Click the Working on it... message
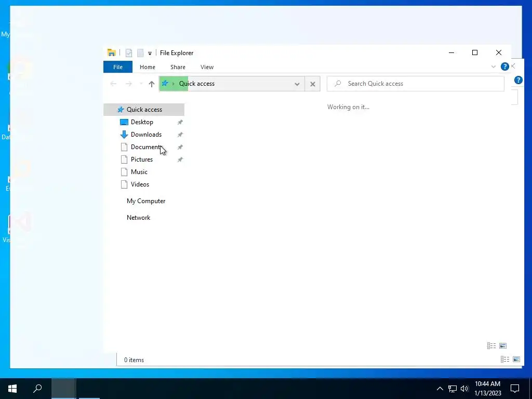The image size is (532, 399). pyautogui.click(x=348, y=107)
